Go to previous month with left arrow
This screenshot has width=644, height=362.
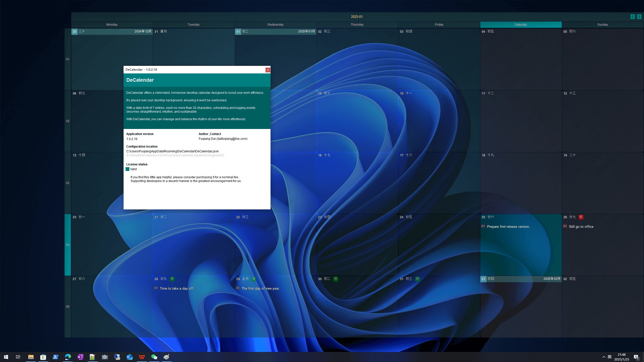[x=632, y=17]
